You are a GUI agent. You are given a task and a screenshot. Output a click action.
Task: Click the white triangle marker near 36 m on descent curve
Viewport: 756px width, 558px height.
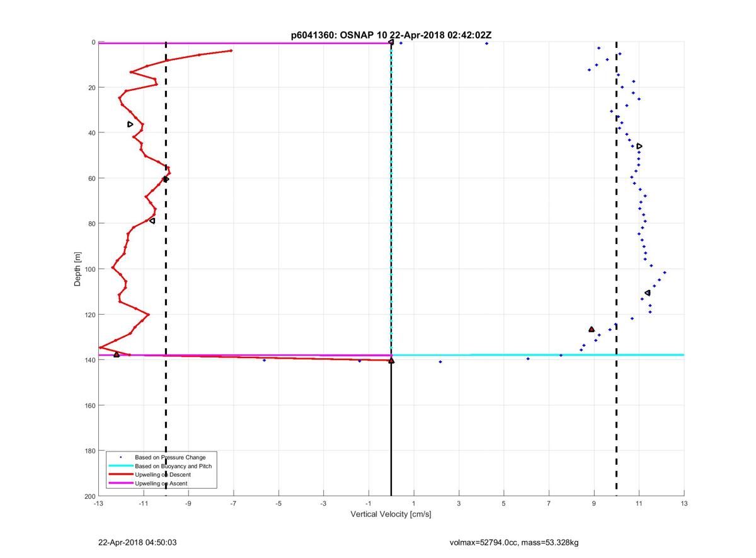pyautogui.click(x=130, y=124)
